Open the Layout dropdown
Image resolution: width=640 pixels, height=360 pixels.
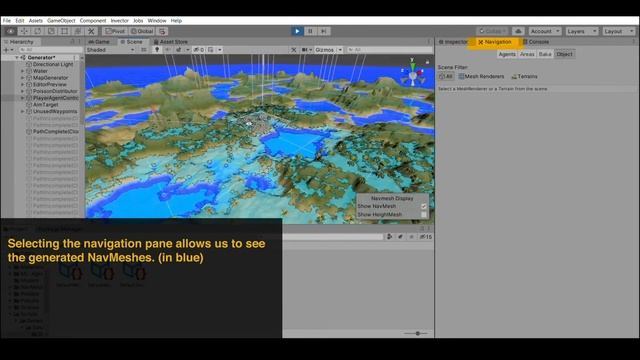coord(619,31)
